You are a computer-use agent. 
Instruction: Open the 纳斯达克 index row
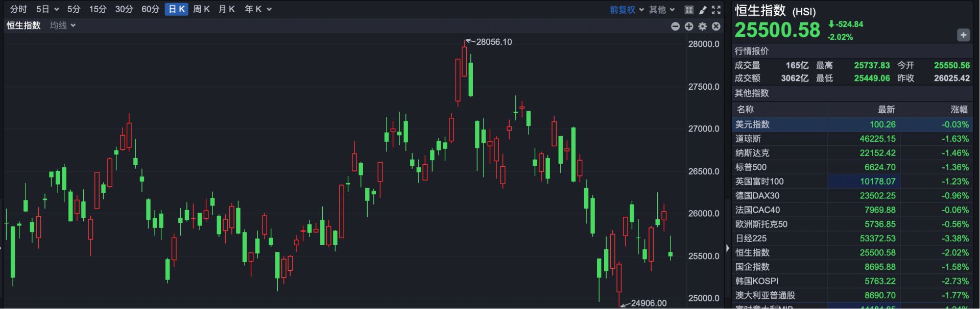pyautogui.click(x=752, y=152)
